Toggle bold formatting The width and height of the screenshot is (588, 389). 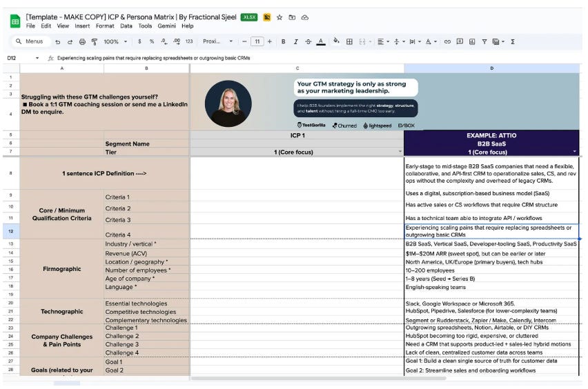pyautogui.click(x=284, y=41)
